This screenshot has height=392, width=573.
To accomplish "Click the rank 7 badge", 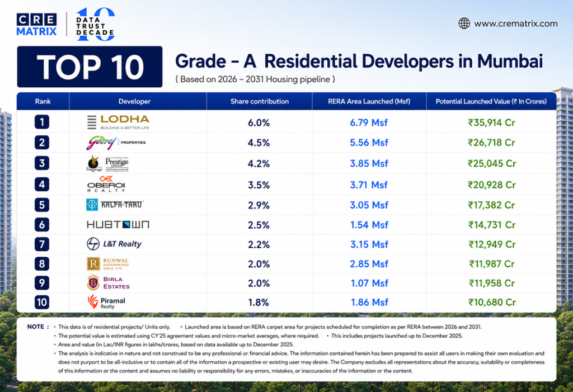I will [x=42, y=244].
